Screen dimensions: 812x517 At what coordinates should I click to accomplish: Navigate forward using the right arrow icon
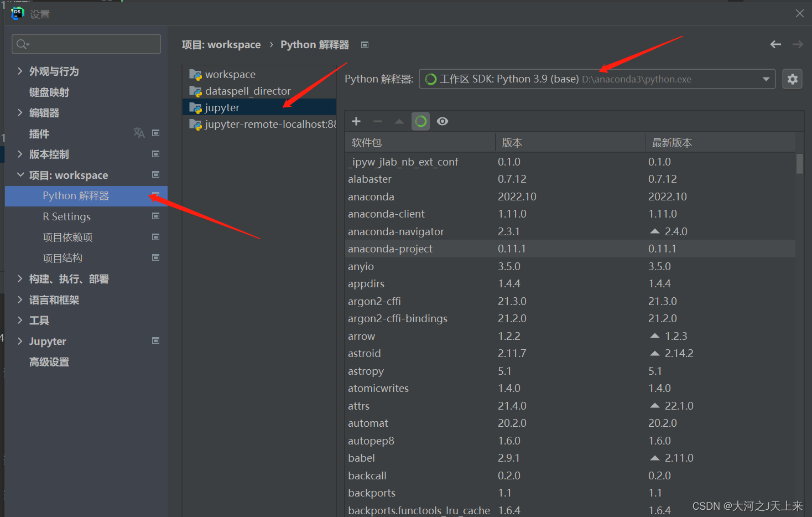[x=797, y=44]
